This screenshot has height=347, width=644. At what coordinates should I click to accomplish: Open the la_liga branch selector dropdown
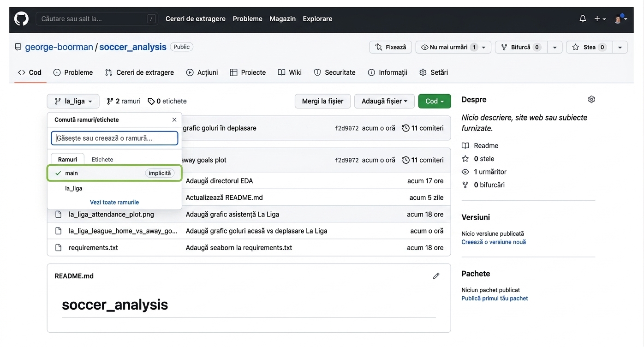pos(73,101)
